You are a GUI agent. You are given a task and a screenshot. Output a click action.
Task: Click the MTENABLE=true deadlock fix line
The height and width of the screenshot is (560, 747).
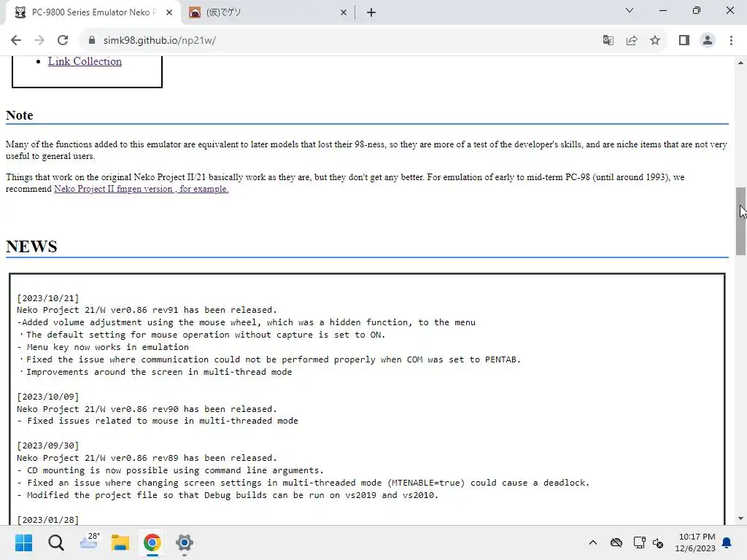[303, 483]
